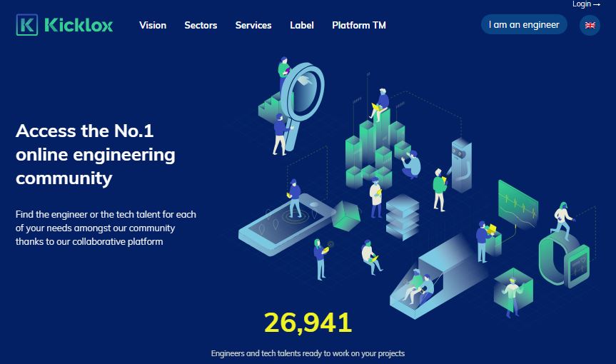This screenshot has height=364, width=616.
Task: Click the Kicklox K logo icon
Action: pyautogui.click(x=27, y=25)
